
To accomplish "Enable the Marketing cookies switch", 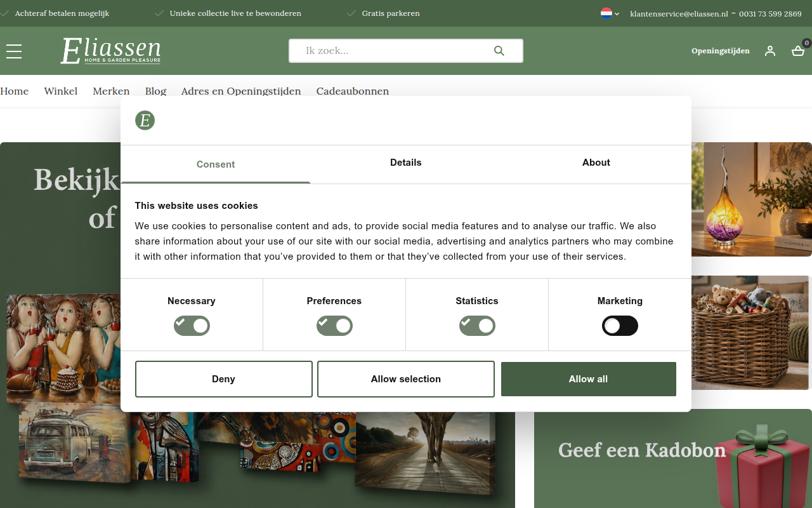I will [620, 326].
